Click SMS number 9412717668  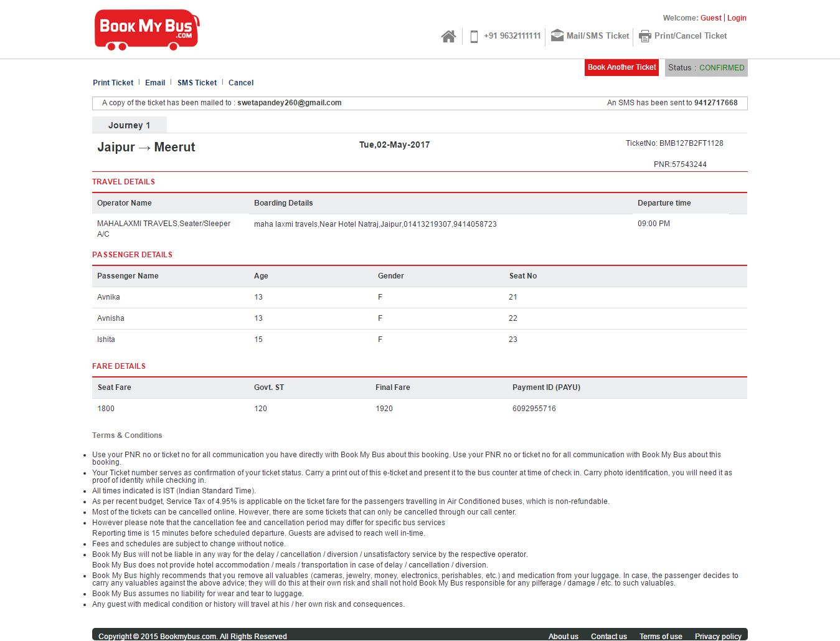[x=715, y=103]
